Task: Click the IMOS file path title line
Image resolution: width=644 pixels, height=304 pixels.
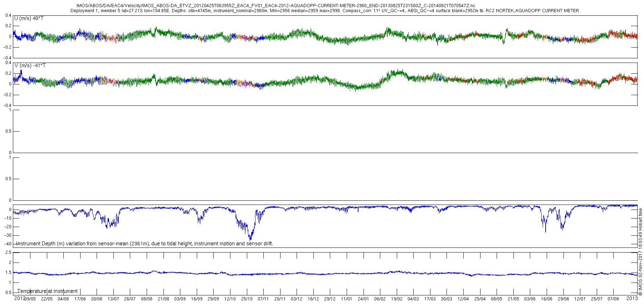Action: click(276, 6)
